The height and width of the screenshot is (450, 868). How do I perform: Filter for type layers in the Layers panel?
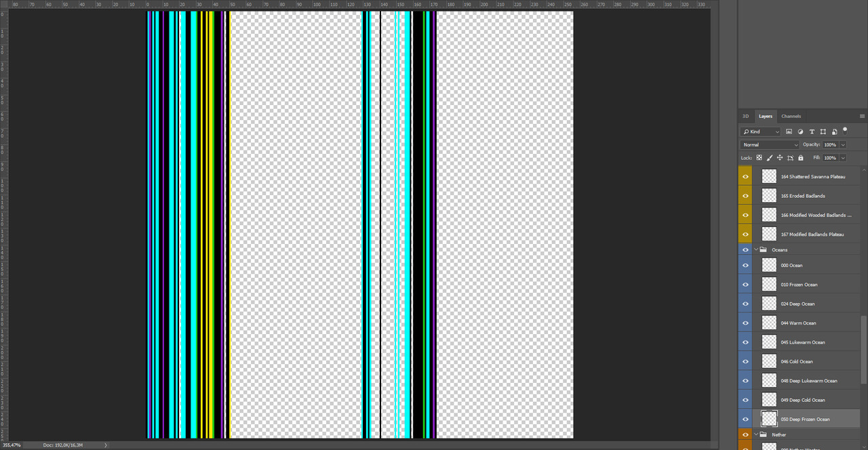812,131
